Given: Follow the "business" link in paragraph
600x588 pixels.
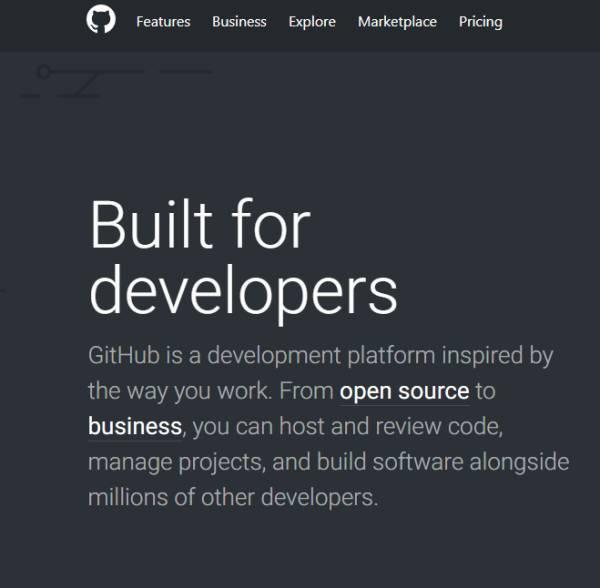Looking at the screenshot, I should coord(135,426).
